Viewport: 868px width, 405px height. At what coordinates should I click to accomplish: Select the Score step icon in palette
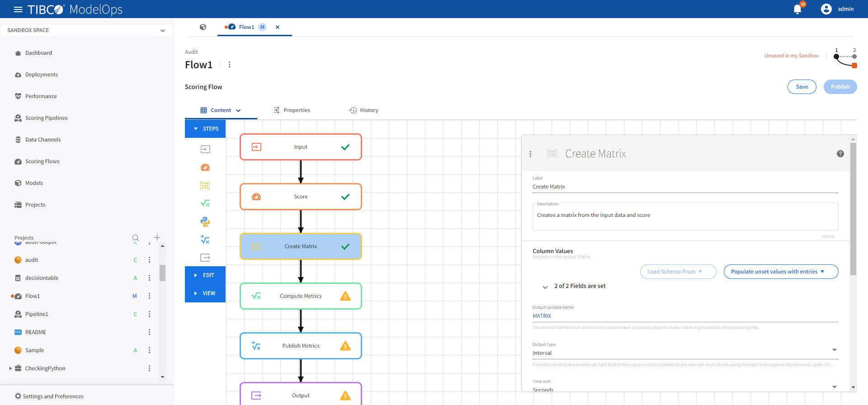click(x=205, y=168)
